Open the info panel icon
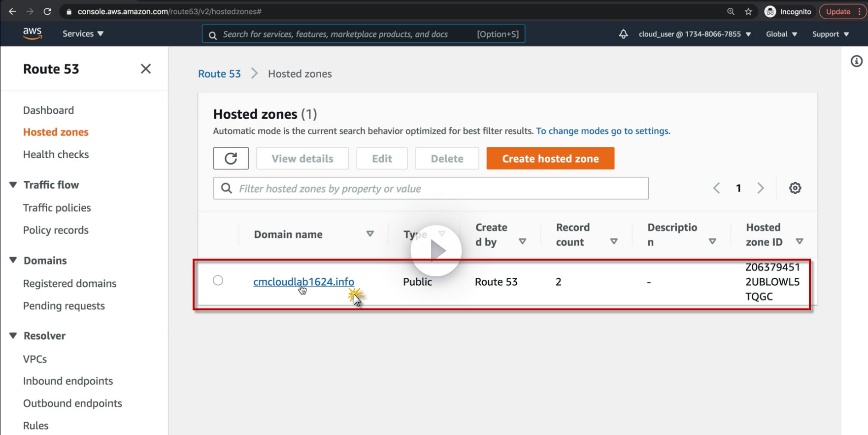Image resolution: width=868 pixels, height=435 pixels. 857,61
